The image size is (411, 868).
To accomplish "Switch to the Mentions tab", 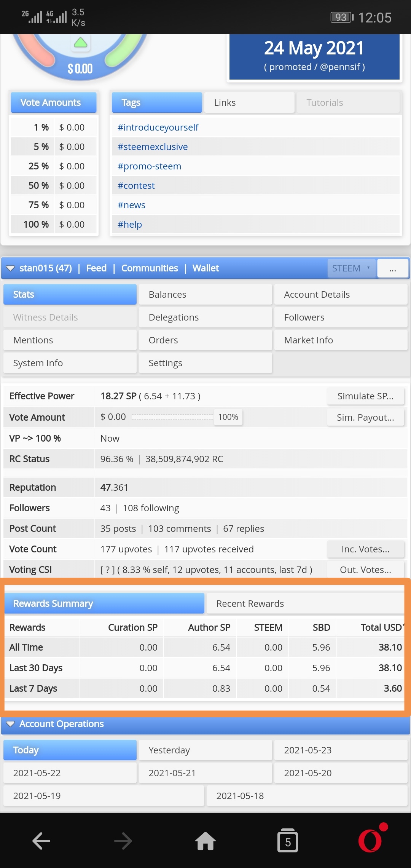I will pyautogui.click(x=70, y=340).
